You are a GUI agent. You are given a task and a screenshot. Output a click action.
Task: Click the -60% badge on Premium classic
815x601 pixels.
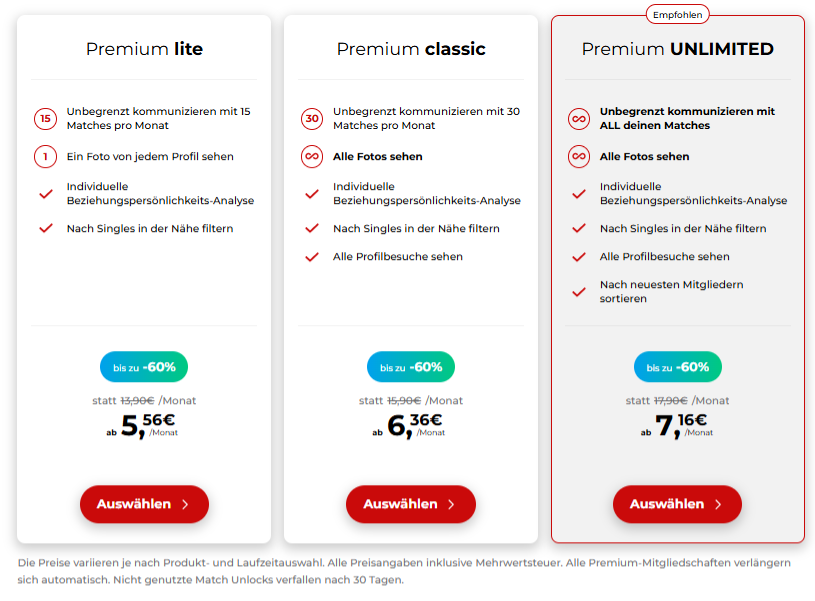411,367
